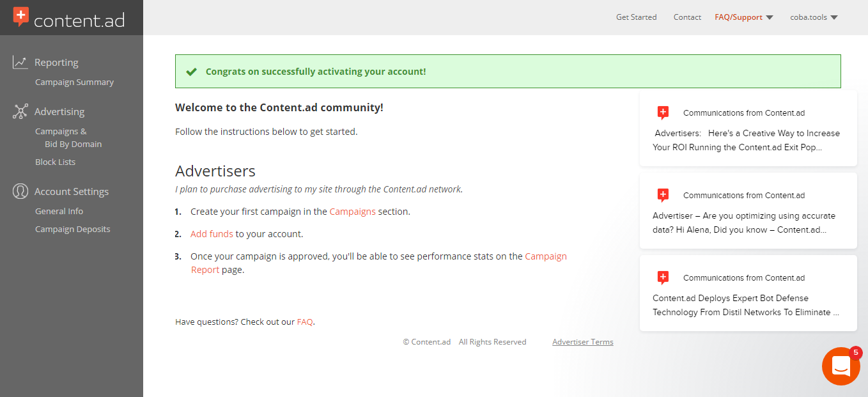Go to Block Lists
Image resolution: width=868 pixels, height=397 pixels.
pyautogui.click(x=55, y=162)
